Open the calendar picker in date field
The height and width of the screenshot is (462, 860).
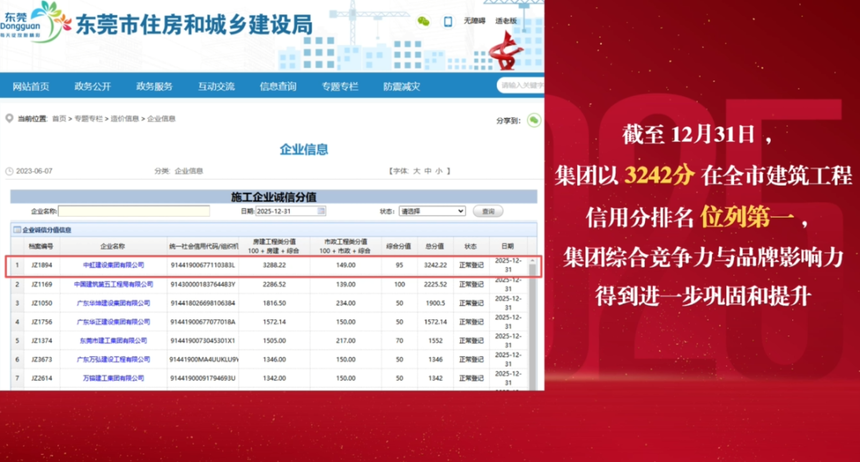coord(321,211)
